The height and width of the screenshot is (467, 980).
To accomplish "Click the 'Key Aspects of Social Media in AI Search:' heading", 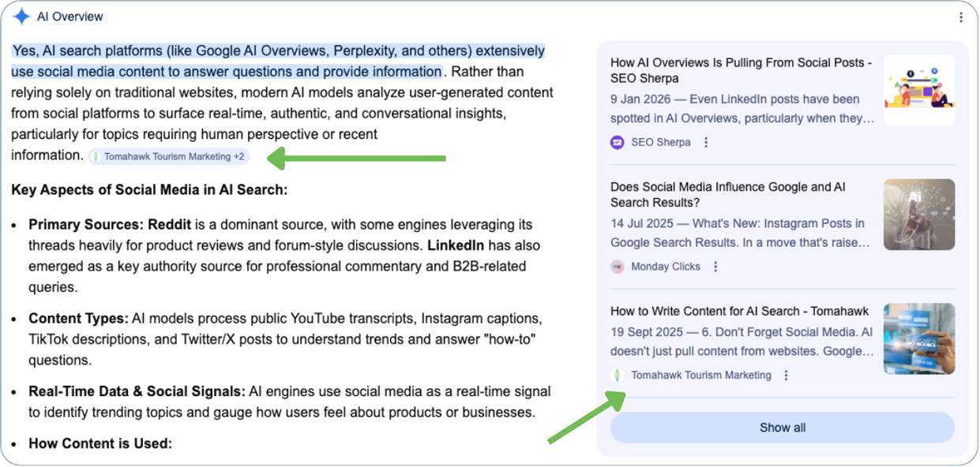I will tap(149, 190).
